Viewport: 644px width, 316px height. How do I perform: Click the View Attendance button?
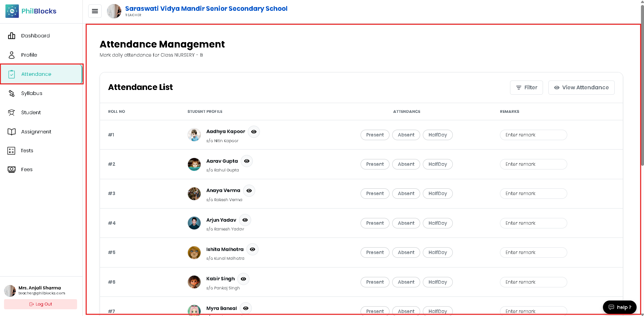(581, 88)
